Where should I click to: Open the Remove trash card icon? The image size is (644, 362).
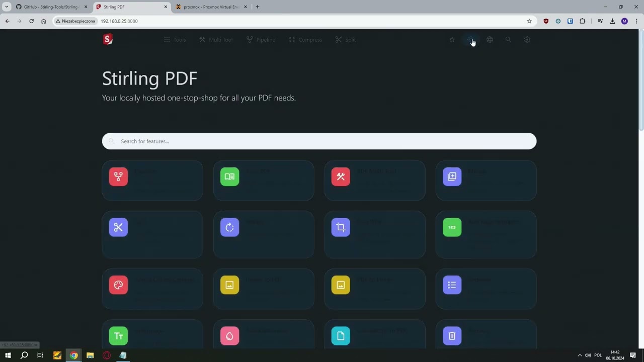[x=452, y=336]
